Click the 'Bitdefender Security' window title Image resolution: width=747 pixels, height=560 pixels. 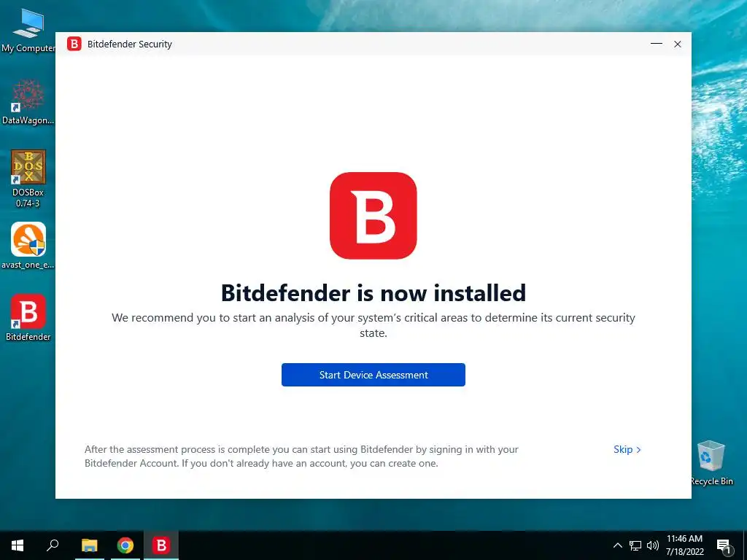[130, 44]
